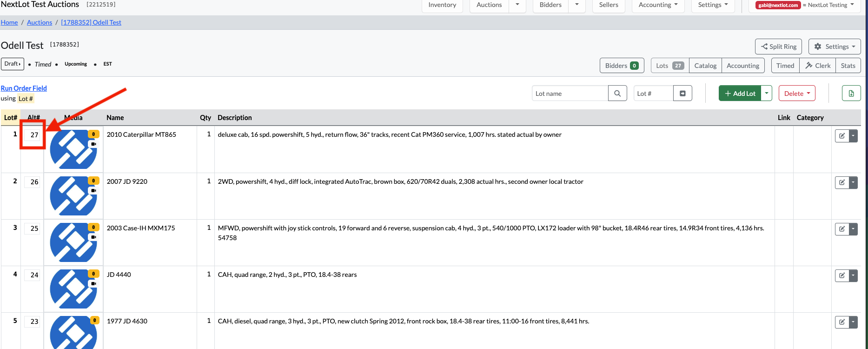Follow the [1788352] Odell Test breadcrumb link

(x=91, y=22)
